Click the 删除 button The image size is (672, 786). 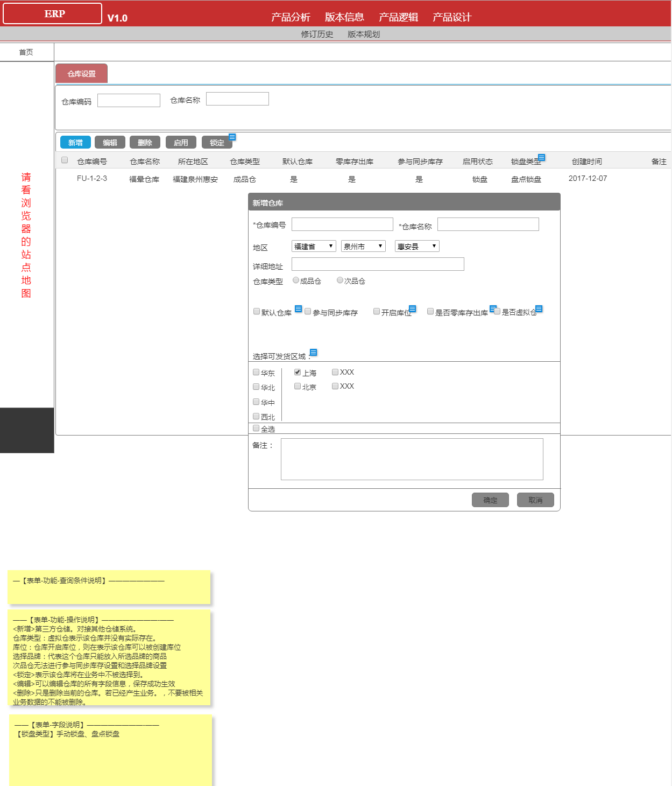[145, 142]
